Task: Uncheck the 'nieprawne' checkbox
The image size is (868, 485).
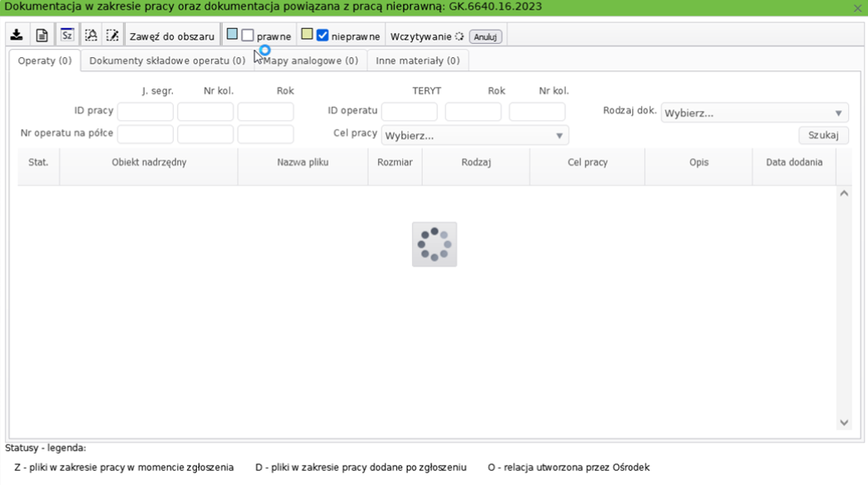Action: tap(323, 36)
